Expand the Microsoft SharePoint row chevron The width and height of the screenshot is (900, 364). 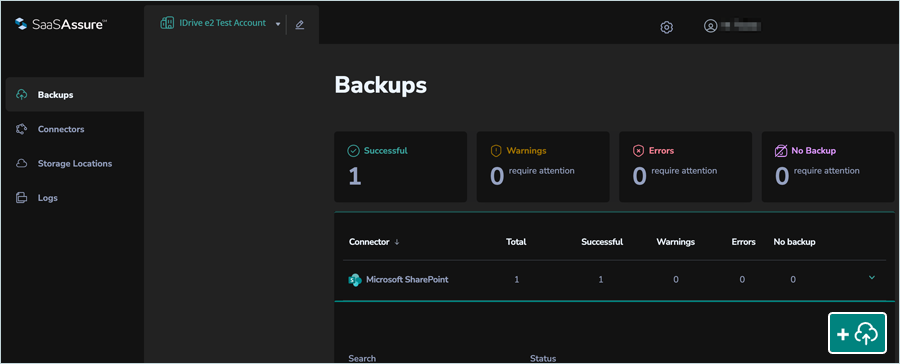click(872, 278)
